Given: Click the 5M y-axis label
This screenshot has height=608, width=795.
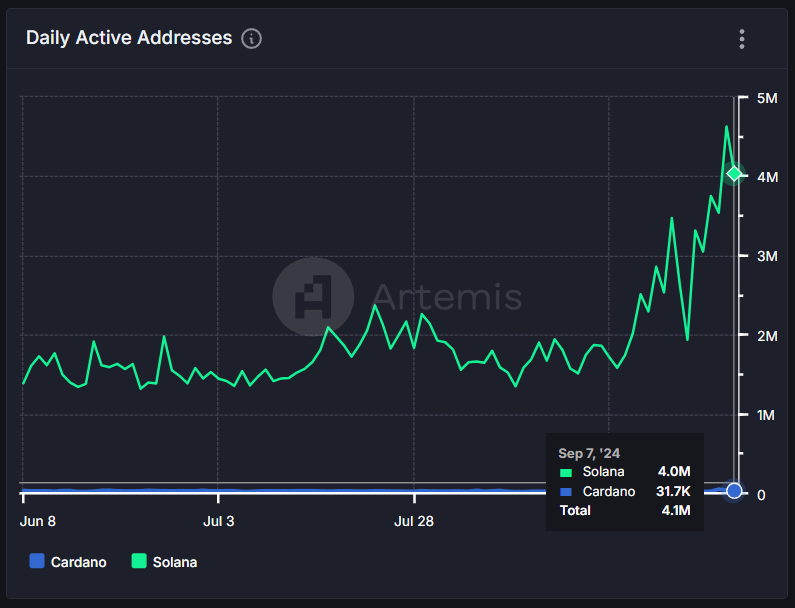Looking at the screenshot, I should click(767, 98).
